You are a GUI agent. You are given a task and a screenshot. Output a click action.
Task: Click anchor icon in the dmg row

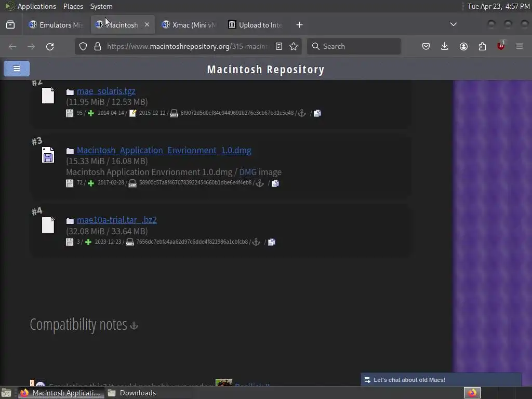260,183
